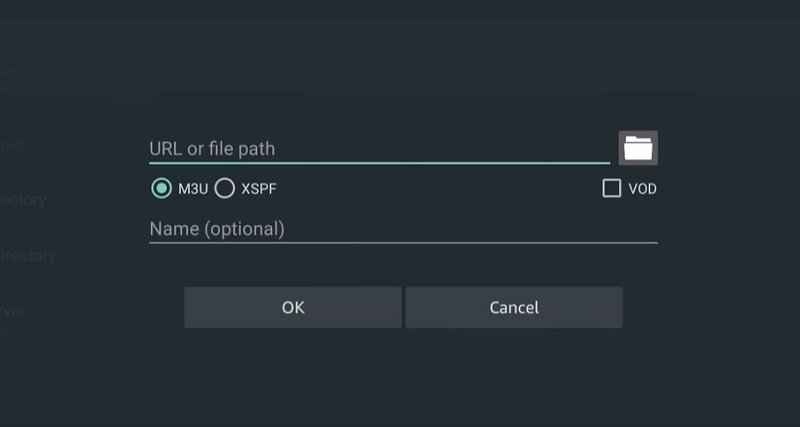Screen dimensions: 800x427
Task: Focus the URL or file path field
Action: pos(379,149)
